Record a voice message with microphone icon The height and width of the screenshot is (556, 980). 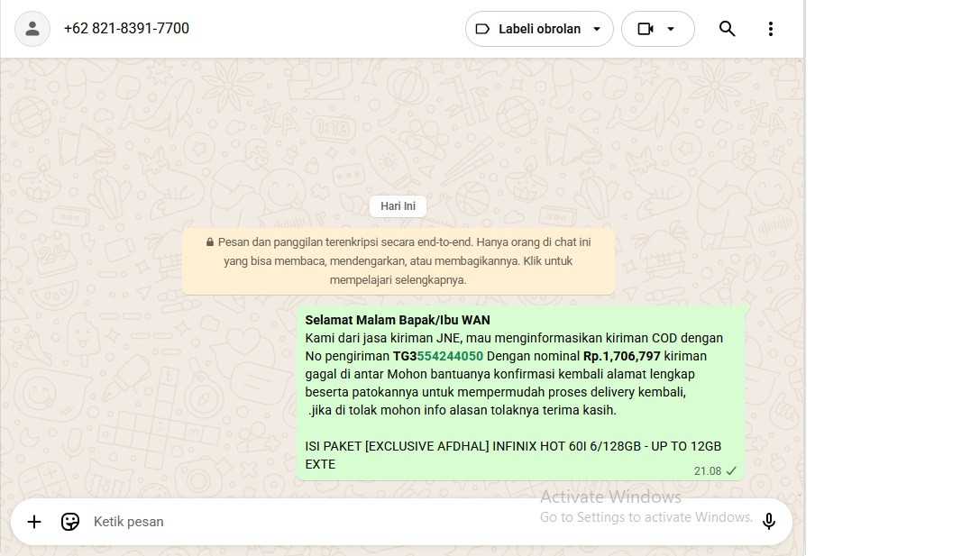point(769,522)
